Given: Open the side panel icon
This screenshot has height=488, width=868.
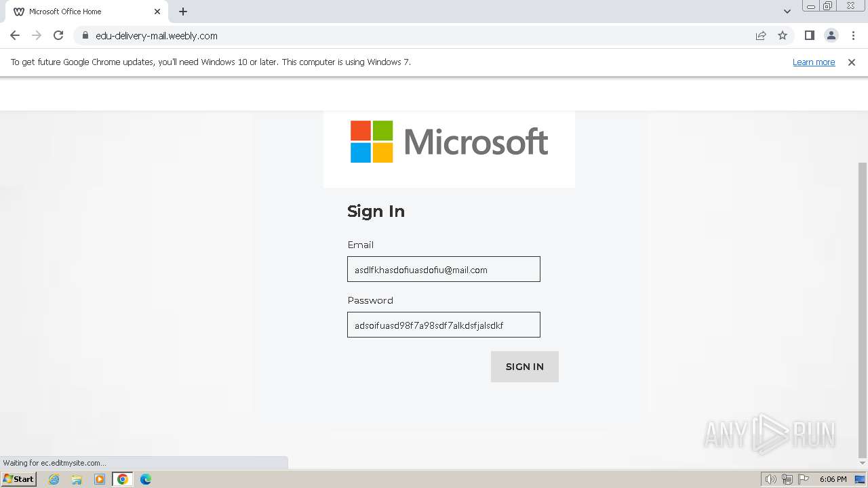Looking at the screenshot, I should click(x=809, y=35).
